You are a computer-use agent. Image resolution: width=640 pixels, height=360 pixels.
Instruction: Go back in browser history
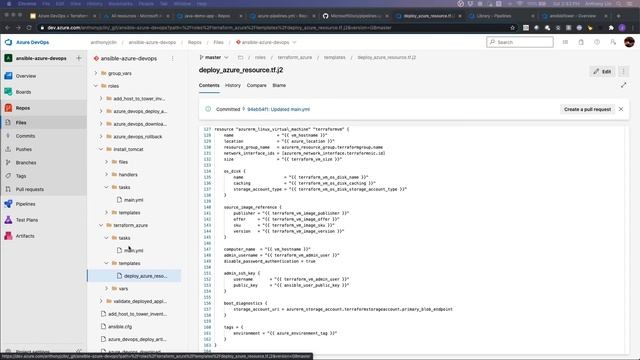coord(7,28)
